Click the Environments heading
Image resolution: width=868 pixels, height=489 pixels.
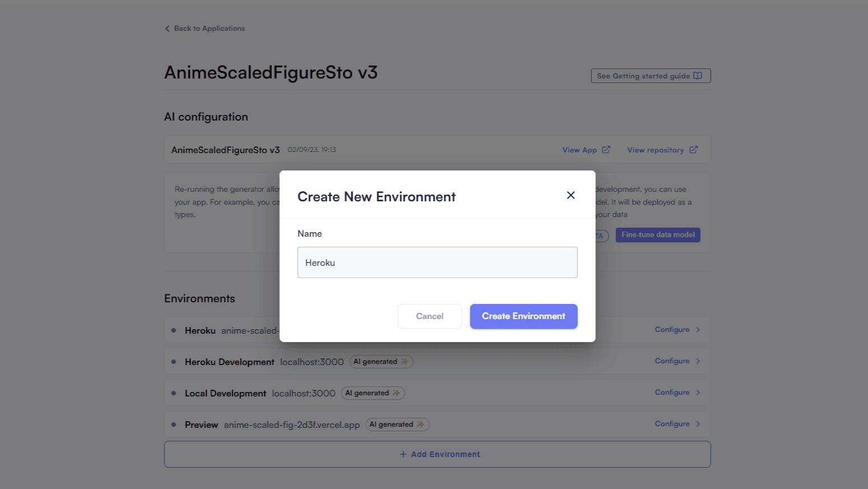pos(199,298)
